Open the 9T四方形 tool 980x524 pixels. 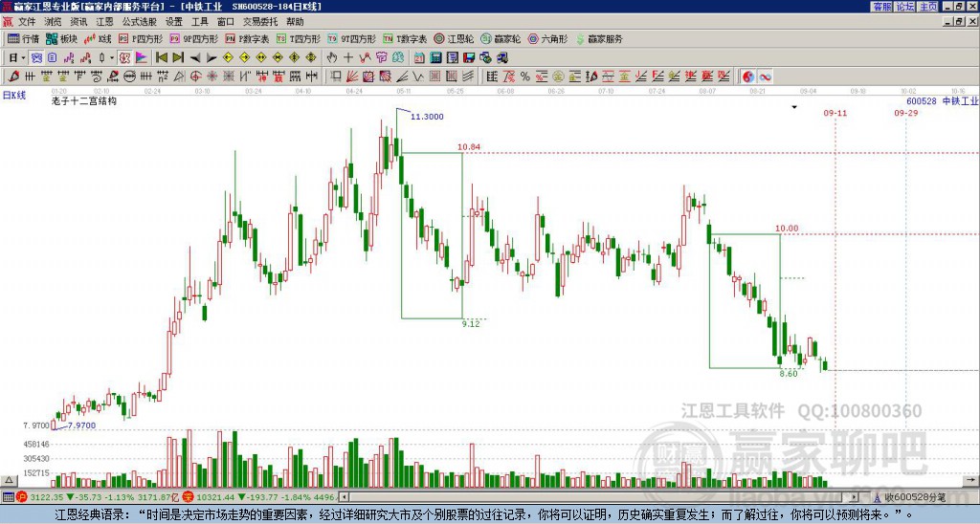352,38
